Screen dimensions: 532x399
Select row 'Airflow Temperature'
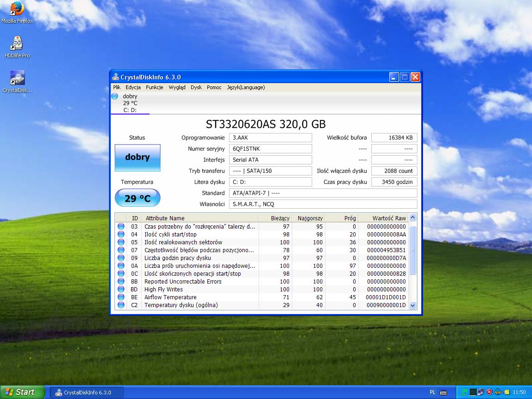click(261, 297)
